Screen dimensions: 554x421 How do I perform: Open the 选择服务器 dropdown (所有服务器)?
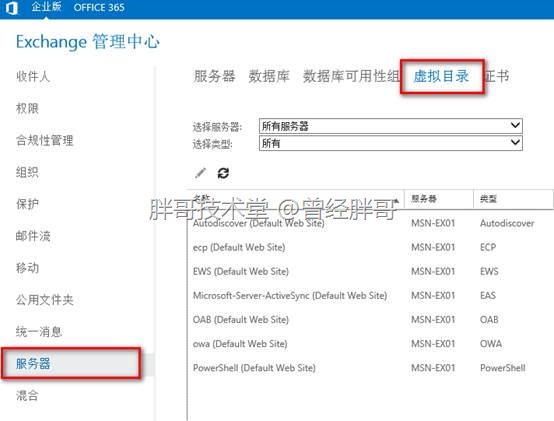click(390, 126)
